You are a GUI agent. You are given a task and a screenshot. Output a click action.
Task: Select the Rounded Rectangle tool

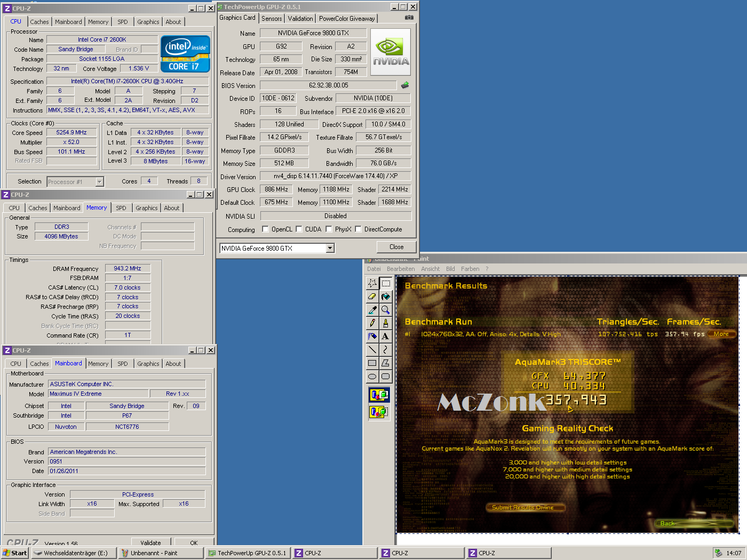385,377
